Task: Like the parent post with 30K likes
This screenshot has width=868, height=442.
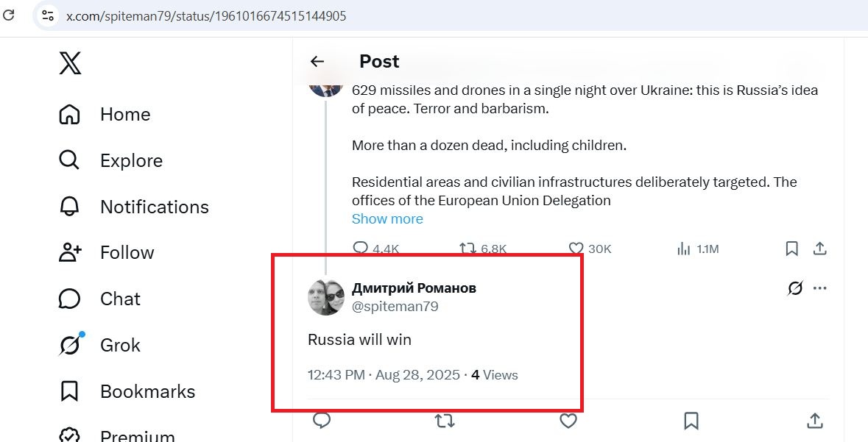Action: click(x=590, y=249)
